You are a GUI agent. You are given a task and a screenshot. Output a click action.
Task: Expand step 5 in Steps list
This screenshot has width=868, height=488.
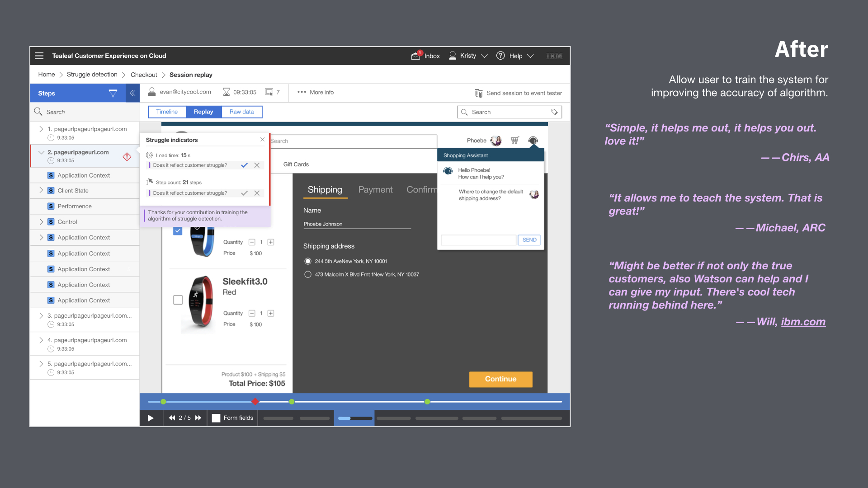point(41,363)
